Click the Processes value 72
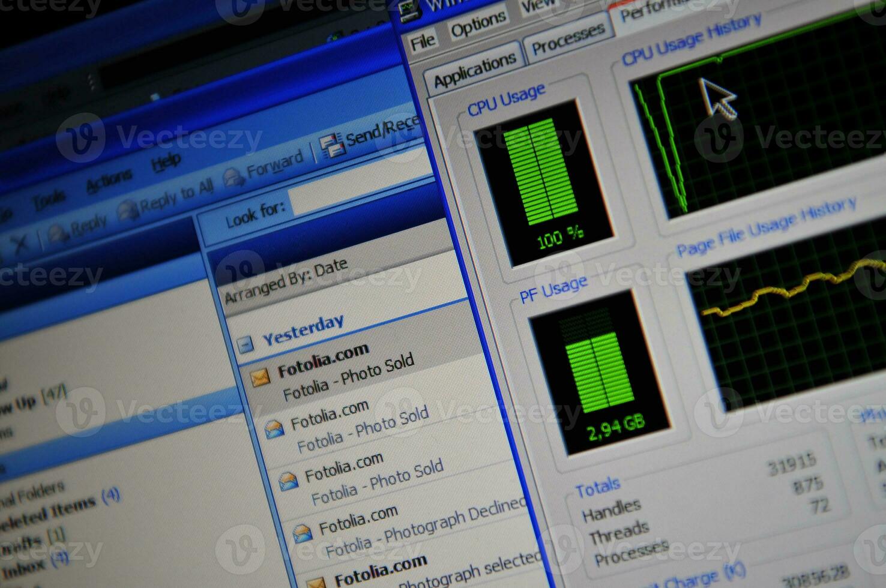The height and width of the screenshot is (588, 886). (x=819, y=506)
